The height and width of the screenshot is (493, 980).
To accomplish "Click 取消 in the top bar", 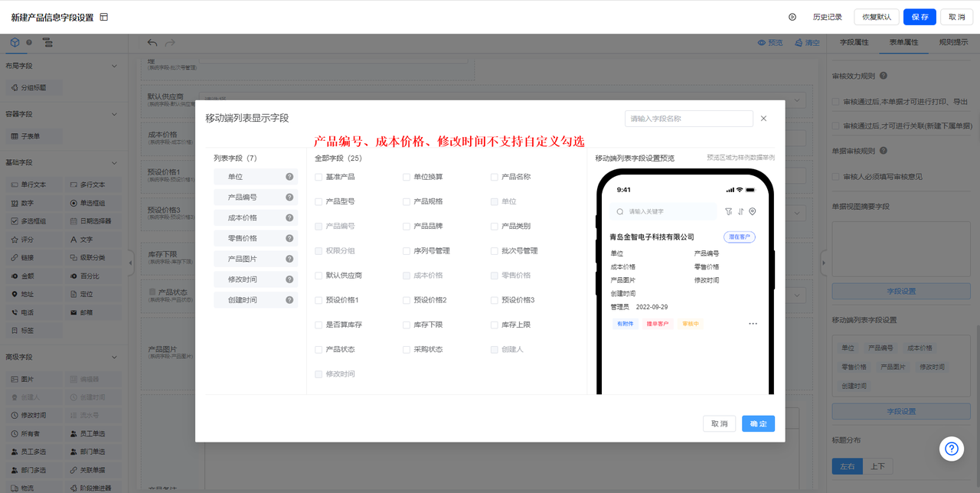I will 957,17.
